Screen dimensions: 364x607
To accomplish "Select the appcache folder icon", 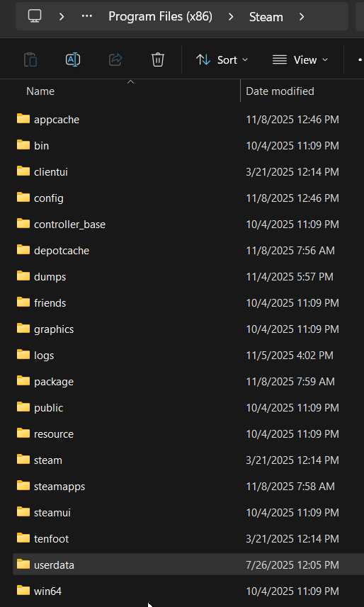I will pos(23,118).
